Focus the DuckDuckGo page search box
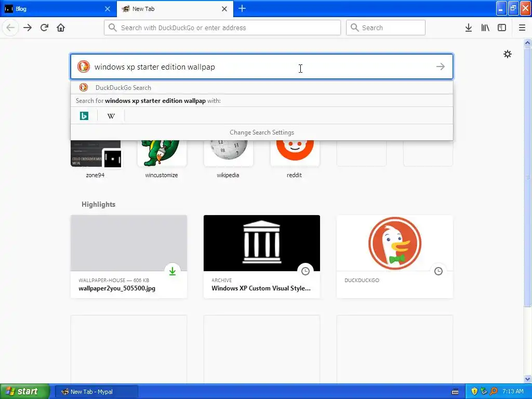This screenshot has height=399, width=532. (262, 66)
